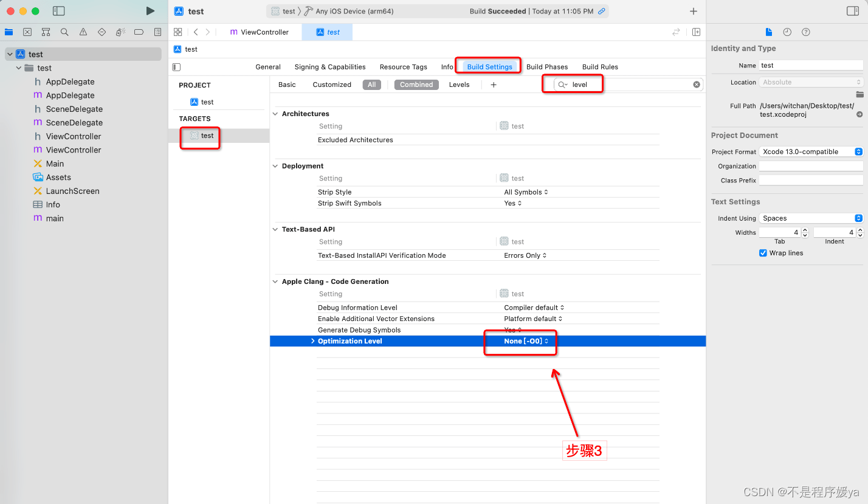The width and height of the screenshot is (868, 504).
Task: Open the Source Control navigator
Action: [x=27, y=32]
